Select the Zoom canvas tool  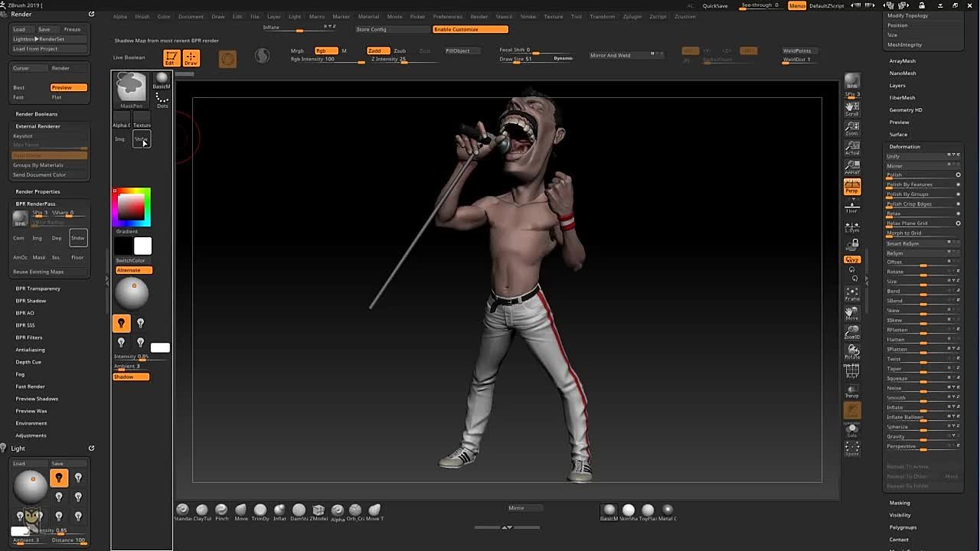click(852, 128)
